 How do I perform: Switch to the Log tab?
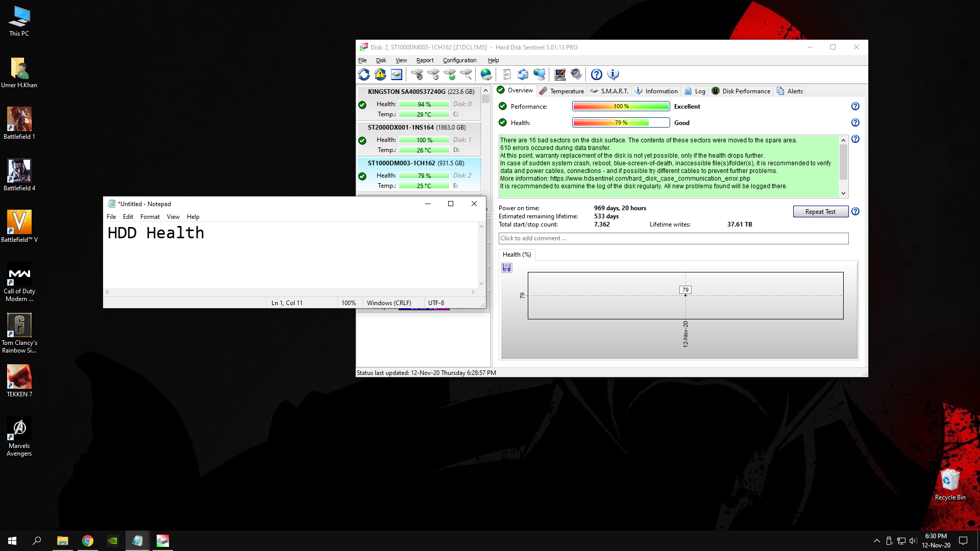(x=695, y=91)
